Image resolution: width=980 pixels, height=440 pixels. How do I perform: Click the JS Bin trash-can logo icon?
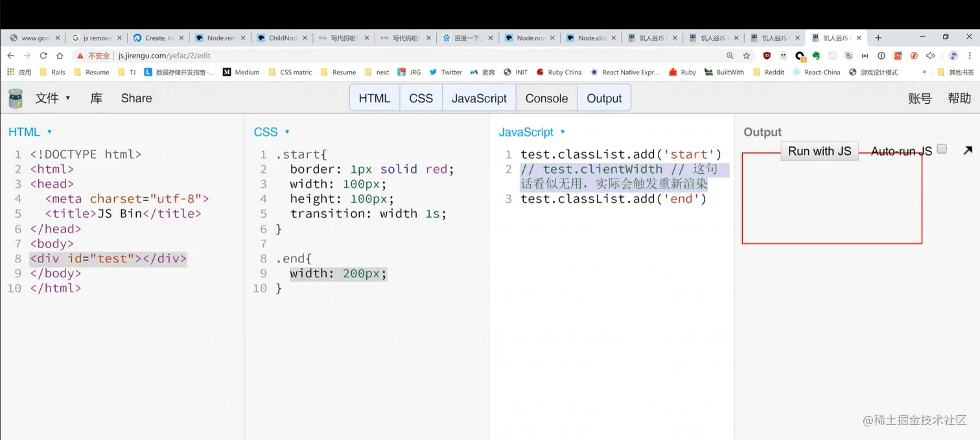click(x=16, y=98)
